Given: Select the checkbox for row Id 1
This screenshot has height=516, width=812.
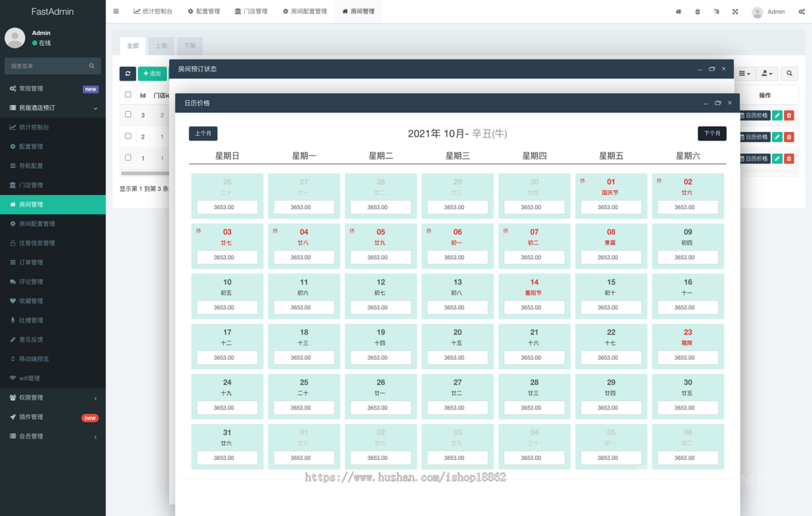Looking at the screenshot, I should pos(128,158).
